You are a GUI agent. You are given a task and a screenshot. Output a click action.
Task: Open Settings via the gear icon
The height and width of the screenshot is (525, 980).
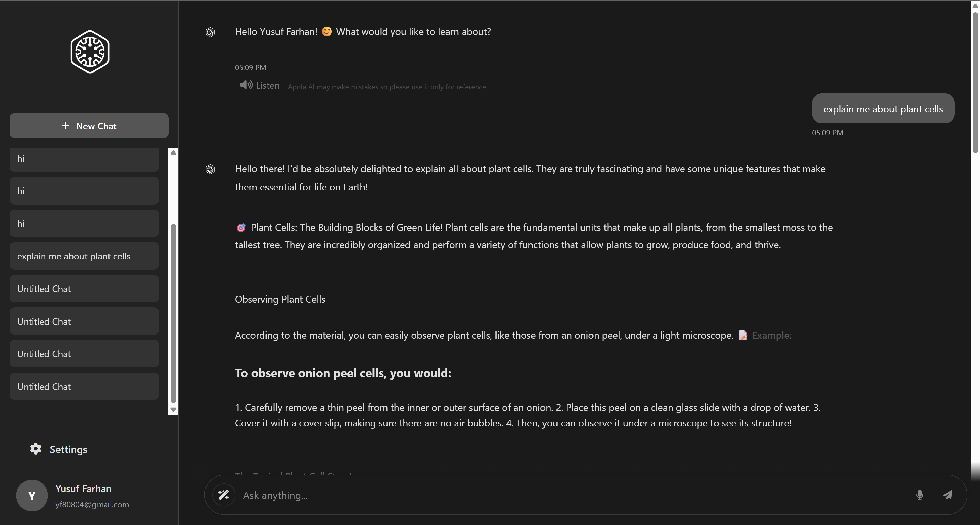[x=36, y=449]
